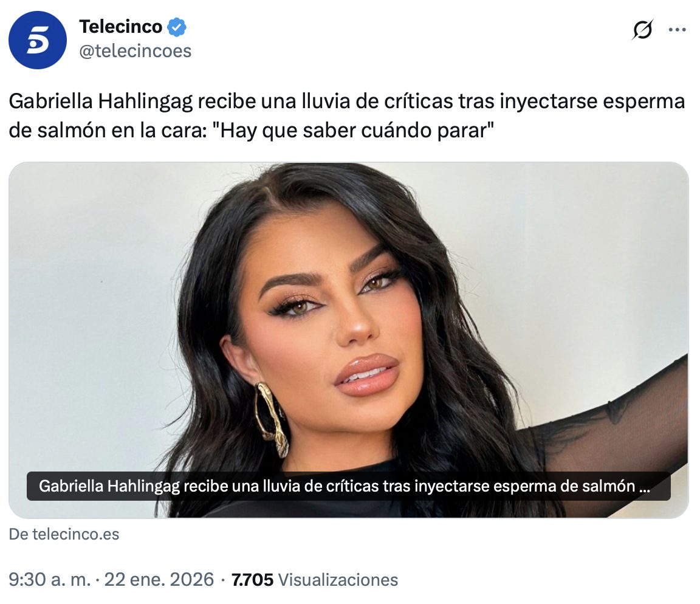
Task: Open the article preview photo card
Action: [349, 340]
